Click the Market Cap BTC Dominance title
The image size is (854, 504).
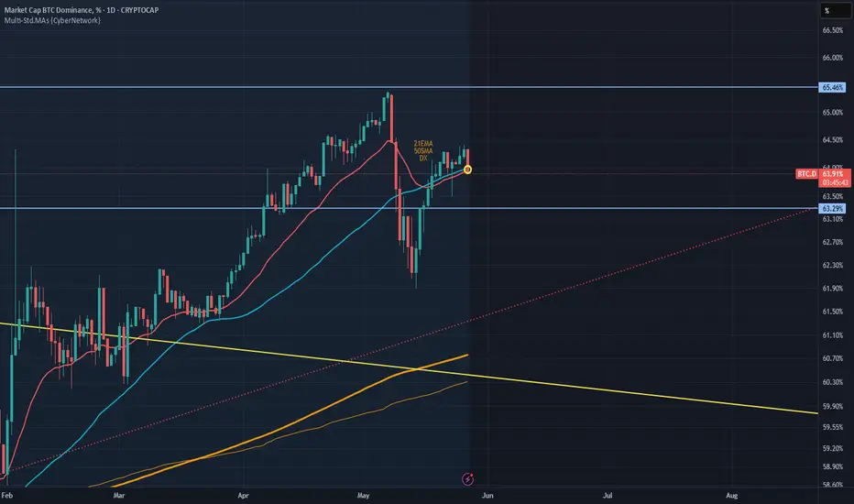pyautogui.click(x=82, y=10)
